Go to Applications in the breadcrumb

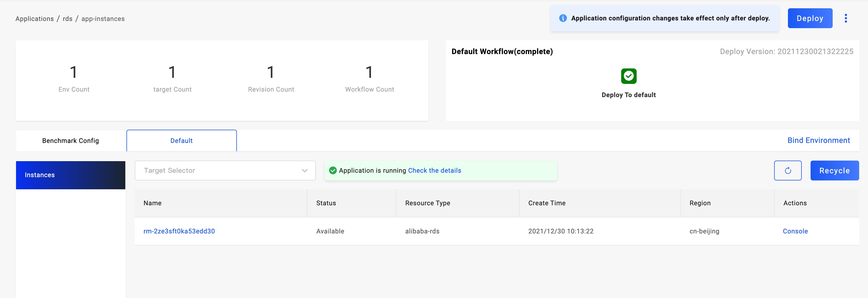coord(34,19)
